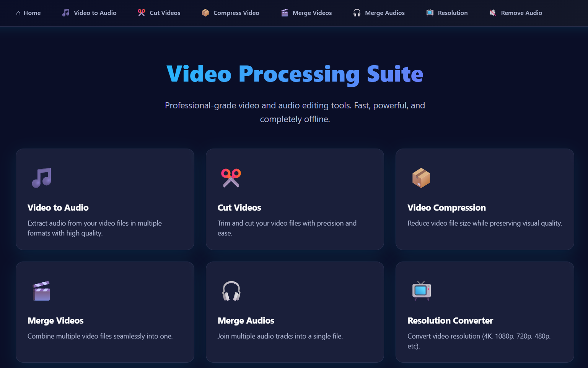Click the clapperboard icon on the Merge Videos card
The width and height of the screenshot is (588, 368).
pyautogui.click(x=41, y=291)
